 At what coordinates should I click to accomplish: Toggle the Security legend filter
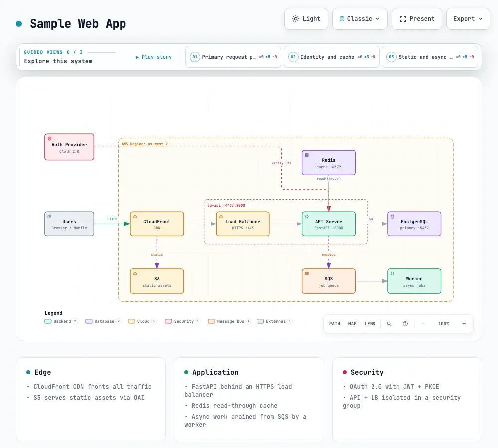183,321
